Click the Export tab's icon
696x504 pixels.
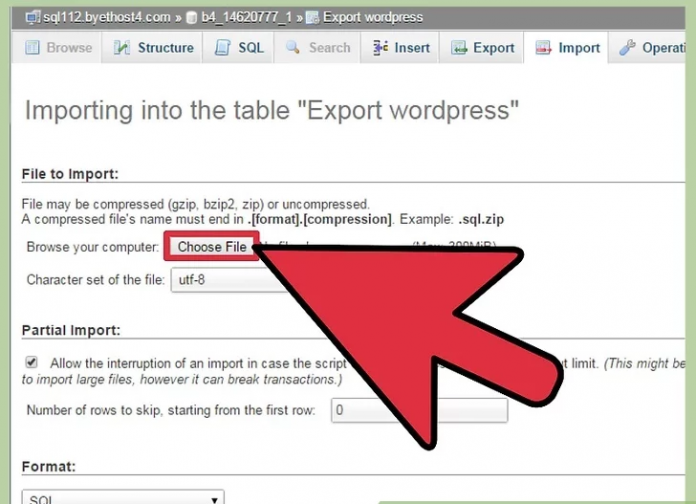click(x=460, y=47)
